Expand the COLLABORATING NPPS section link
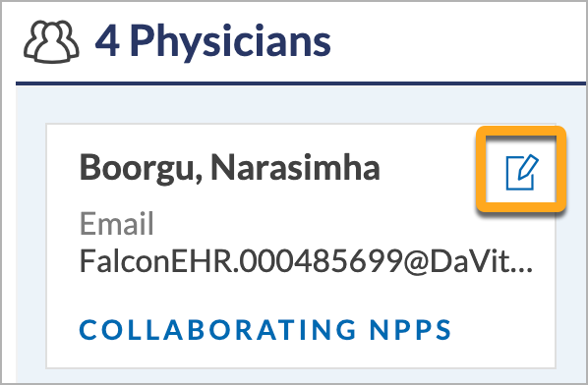This screenshot has height=385, width=588. 265,330
